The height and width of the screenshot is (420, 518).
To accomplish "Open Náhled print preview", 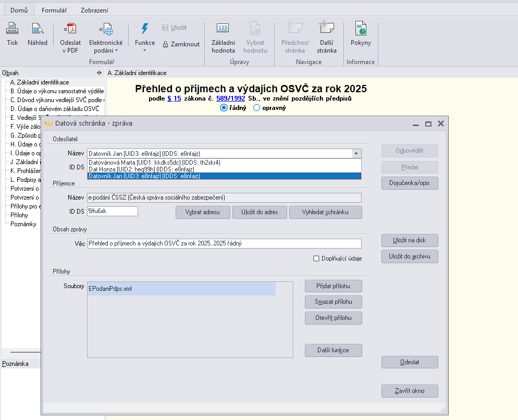I will [x=38, y=29].
